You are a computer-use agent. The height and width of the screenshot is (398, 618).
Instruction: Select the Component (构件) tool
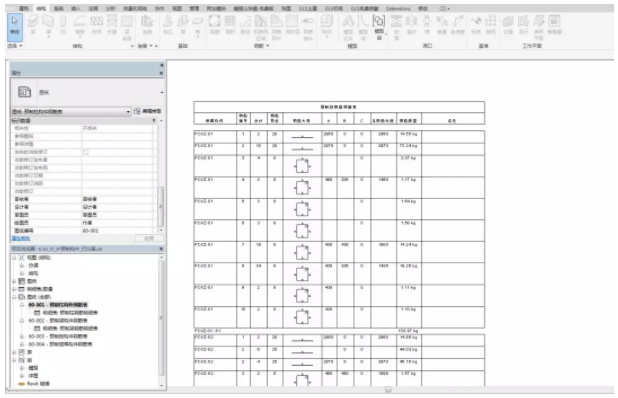(x=327, y=26)
